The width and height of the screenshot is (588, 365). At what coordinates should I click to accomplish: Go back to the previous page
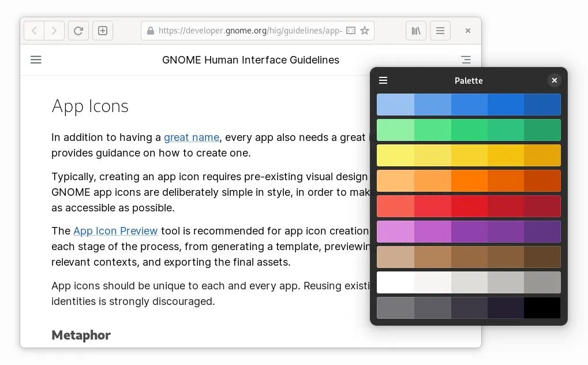click(x=33, y=31)
